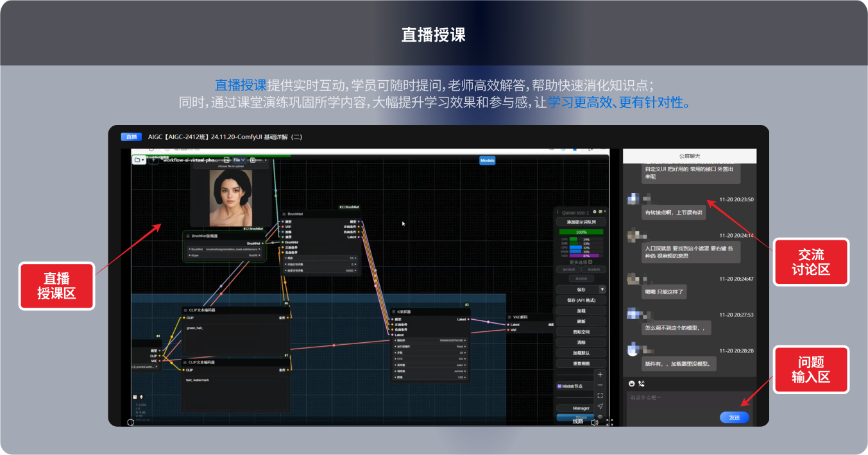Click the folder icon in workflow toolbar
Viewport: 868px width, 455px height.
(139, 160)
